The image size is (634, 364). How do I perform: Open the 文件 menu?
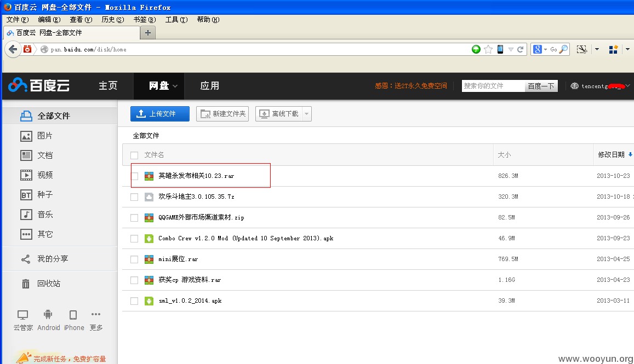[x=18, y=19]
